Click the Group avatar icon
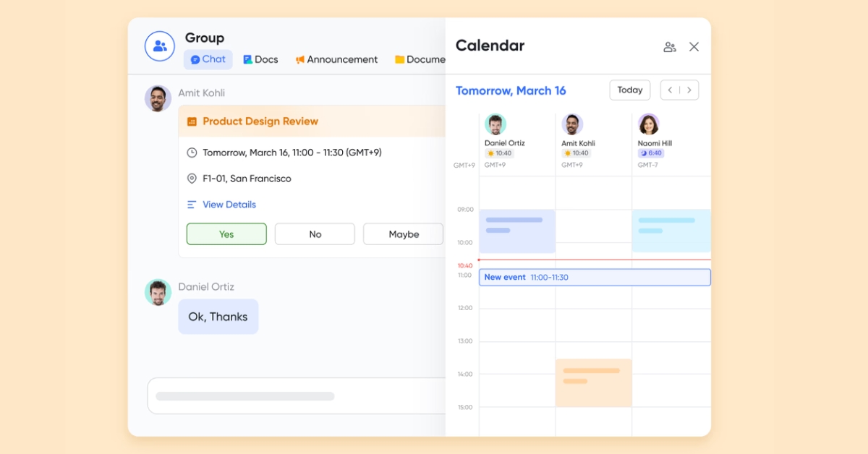868x454 pixels. tap(160, 46)
